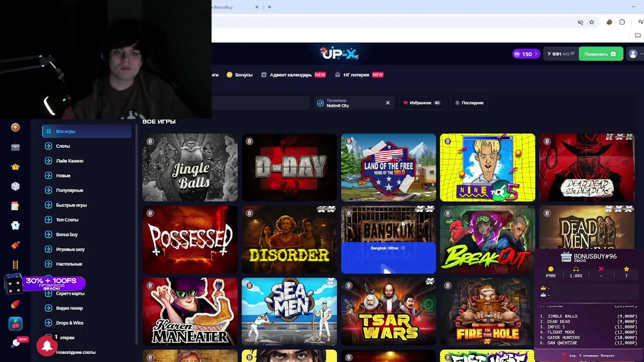
Task: Open Possessed game thumbnail
Action: 190,239
